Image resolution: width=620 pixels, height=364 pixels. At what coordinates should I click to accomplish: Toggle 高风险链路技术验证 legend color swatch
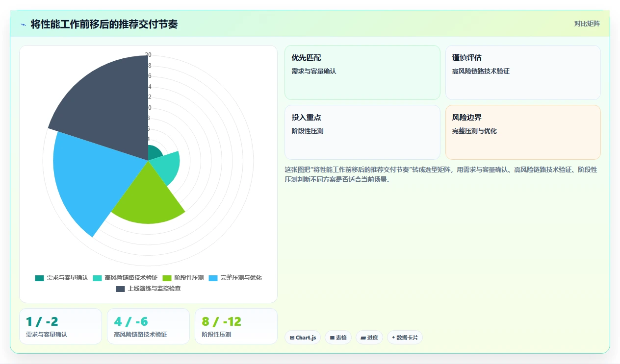(97, 278)
